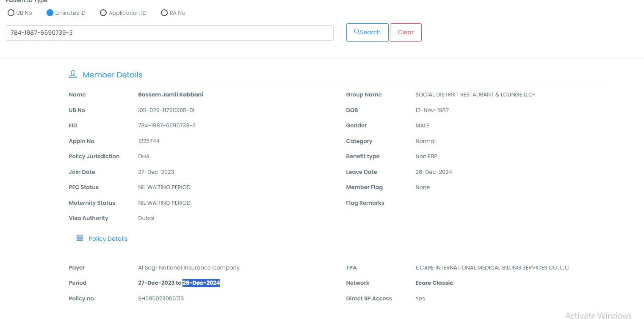This screenshot has height=319, width=644.
Task: Click the member name Bassem Jamil Kabbani
Action: tap(171, 94)
